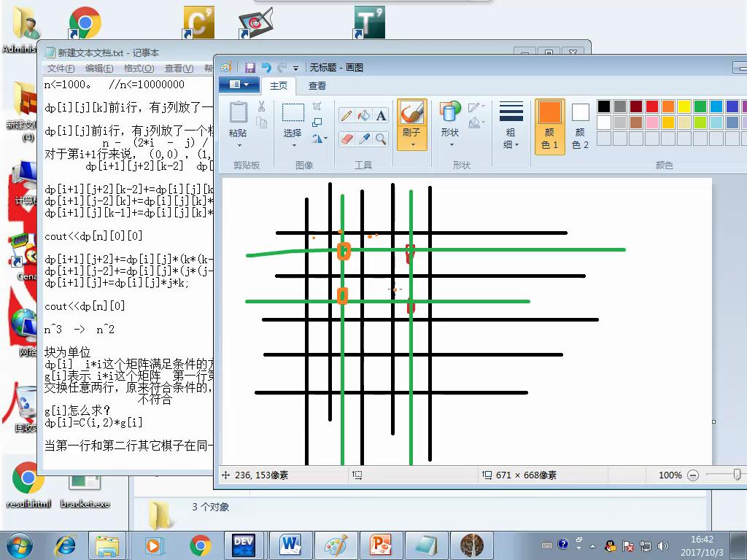This screenshot has width=747, height=560.
Task: Click the Paint canvas right-edge resize handle
Action: point(713,422)
